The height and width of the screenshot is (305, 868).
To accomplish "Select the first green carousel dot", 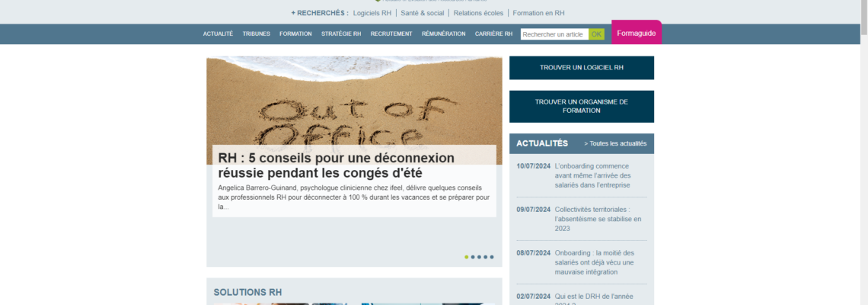I will tap(467, 257).
